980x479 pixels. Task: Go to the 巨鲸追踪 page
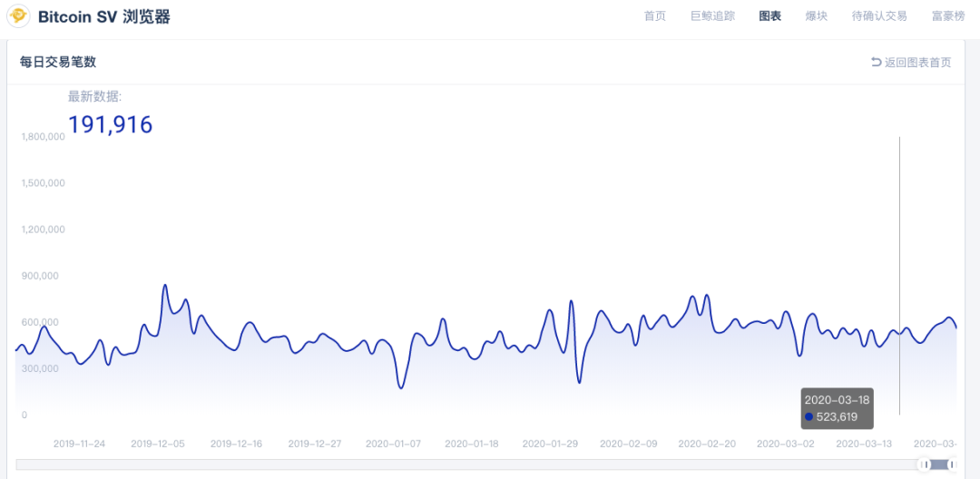click(x=712, y=16)
